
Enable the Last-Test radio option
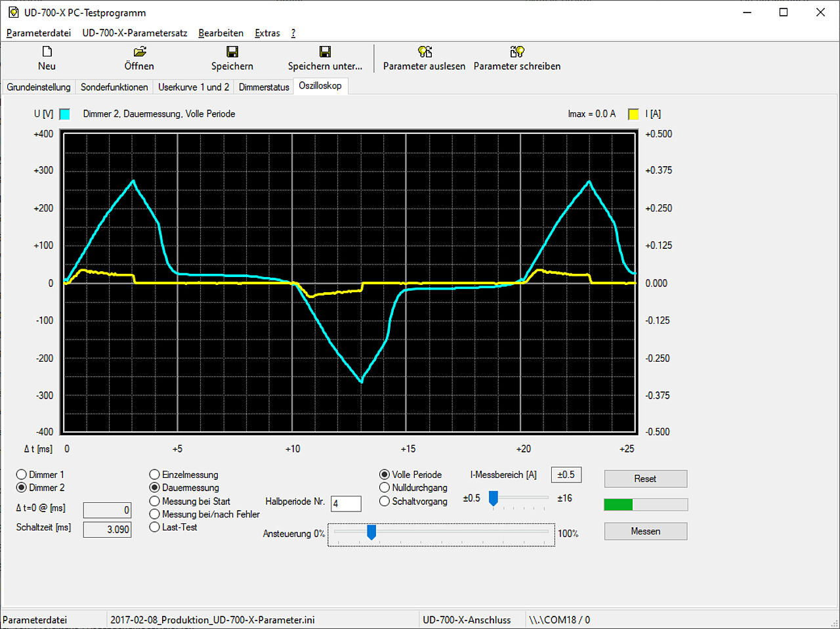(155, 527)
